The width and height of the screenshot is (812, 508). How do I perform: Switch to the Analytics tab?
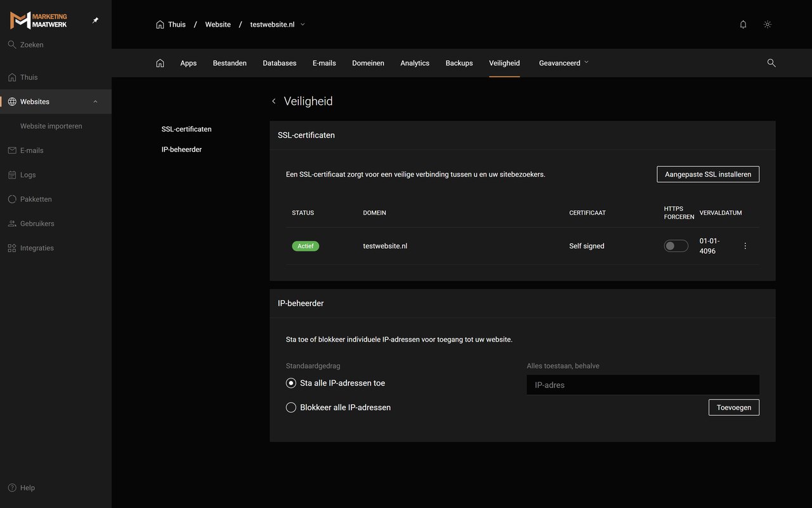(x=415, y=63)
